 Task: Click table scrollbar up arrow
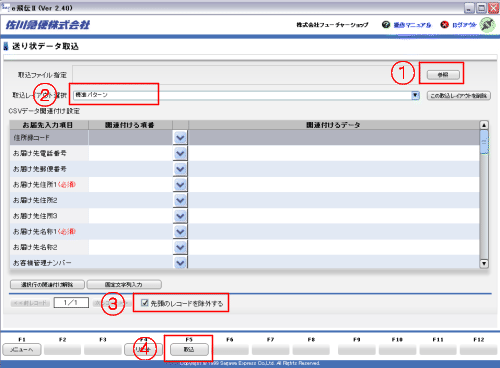click(x=484, y=125)
